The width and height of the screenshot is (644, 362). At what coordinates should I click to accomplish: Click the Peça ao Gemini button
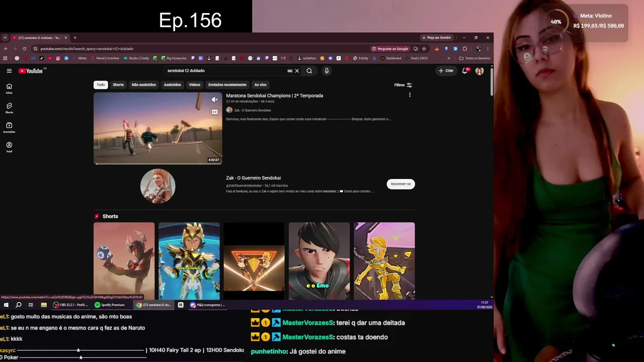tap(437, 38)
